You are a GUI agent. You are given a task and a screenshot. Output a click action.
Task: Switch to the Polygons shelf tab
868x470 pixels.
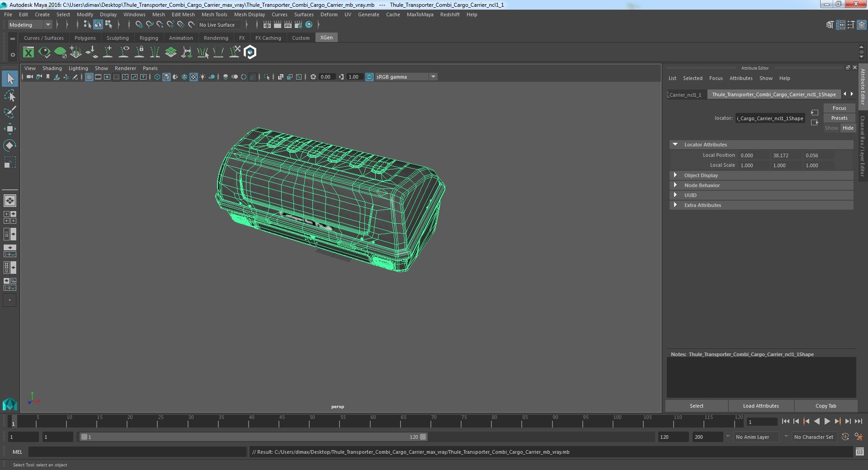85,38
